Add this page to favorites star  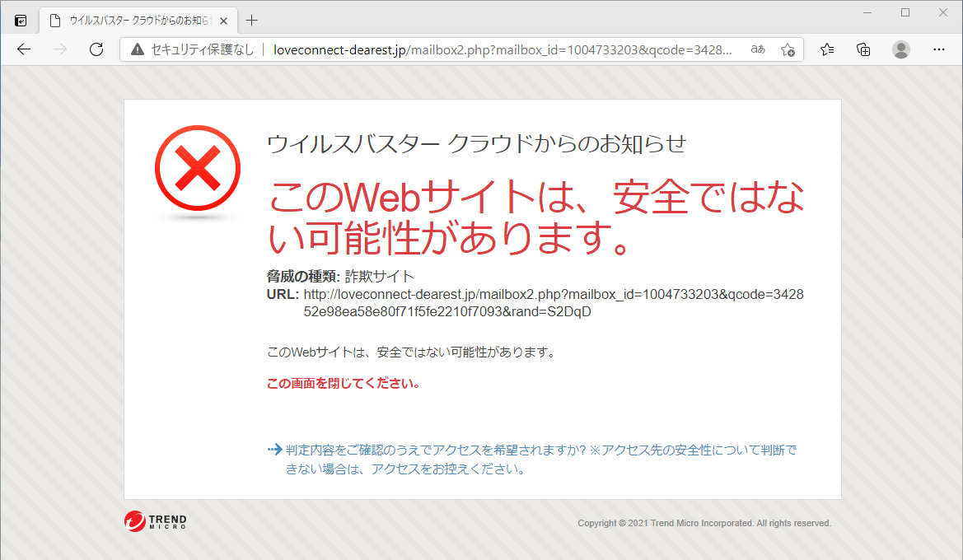tap(788, 49)
